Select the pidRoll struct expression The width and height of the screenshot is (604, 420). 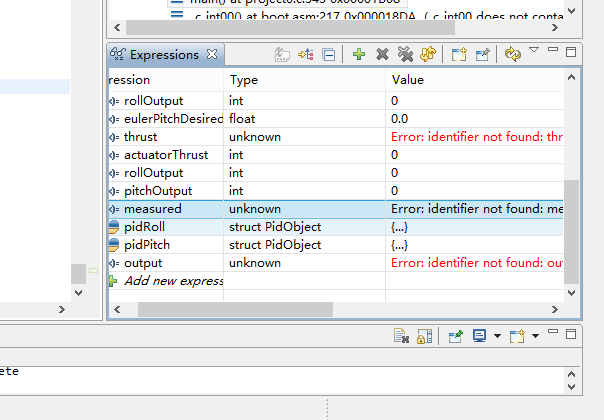pyautogui.click(x=336, y=227)
